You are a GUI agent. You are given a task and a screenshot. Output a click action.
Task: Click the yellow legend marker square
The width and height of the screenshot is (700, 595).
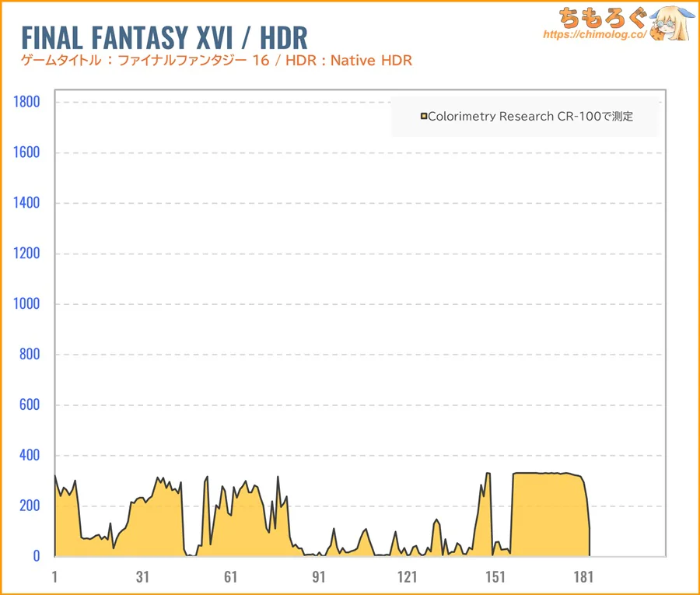(424, 117)
